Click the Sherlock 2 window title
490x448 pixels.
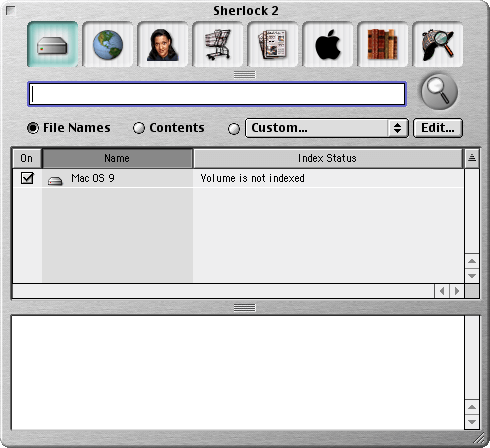click(246, 11)
